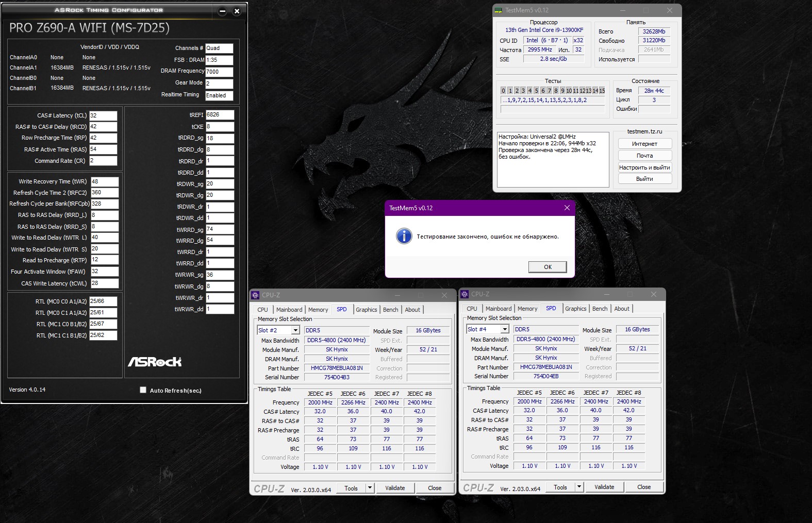Click the Write Recovery Time (tWR) field
Viewport: 812px width, 523px height.
click(105, 181)
